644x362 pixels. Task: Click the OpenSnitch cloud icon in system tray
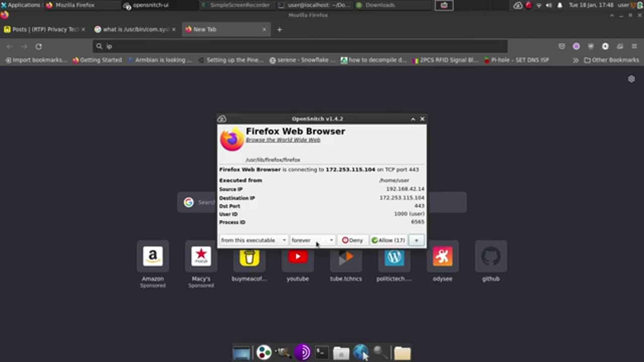[x=518, y=5]
